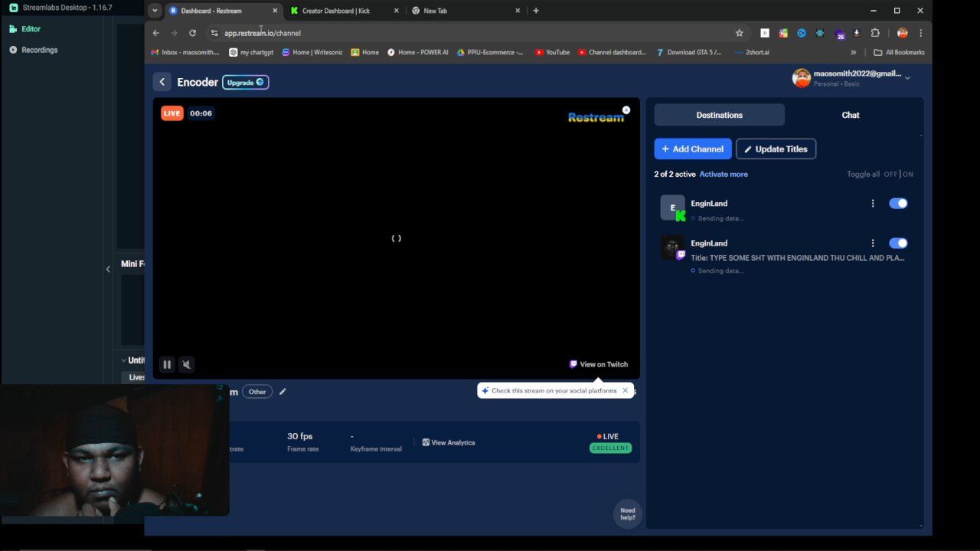The height and width of the screenshot is (551, 980).
Task: Edit the stream title with the pencil icon
Action: click(283, 392)
